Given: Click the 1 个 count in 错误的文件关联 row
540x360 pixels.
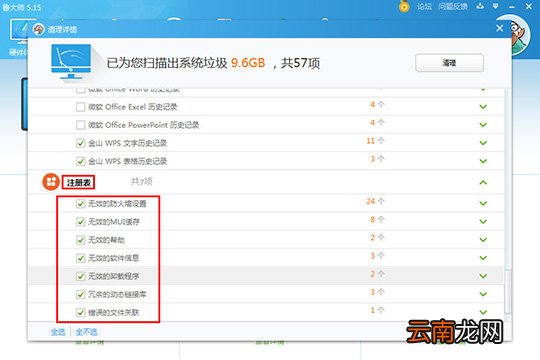Looking at the screenshot, I should point(377,310).
